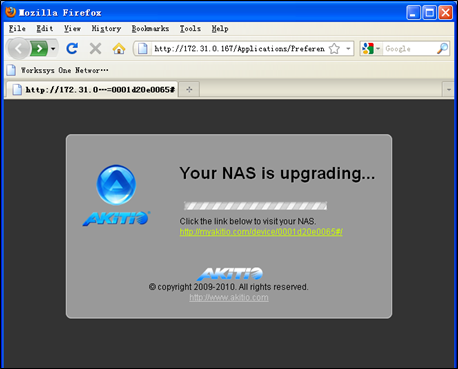Select the 172.31.0 page tab
458x369 pixels.
92,90
